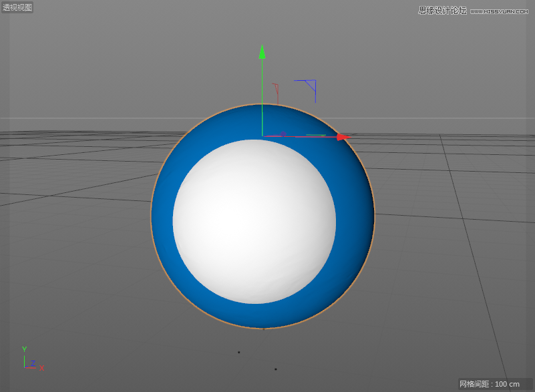The width and height of the screenshot is (535, 392).
Task: Select the white inner sphere
Action: tap(254, 221)
